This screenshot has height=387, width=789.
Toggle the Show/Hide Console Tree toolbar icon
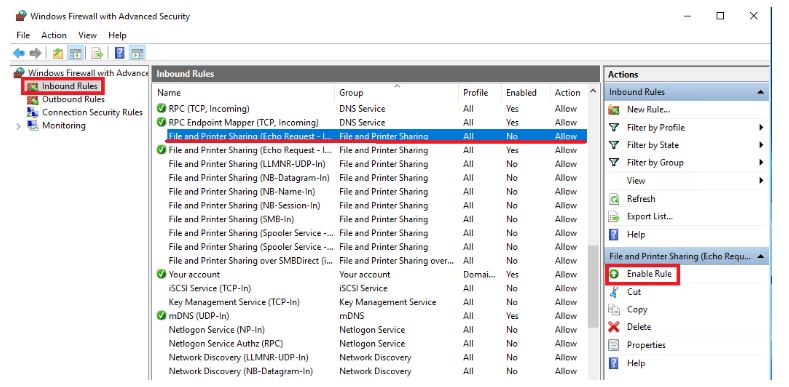pyautogui.click(x=75, y=53)
